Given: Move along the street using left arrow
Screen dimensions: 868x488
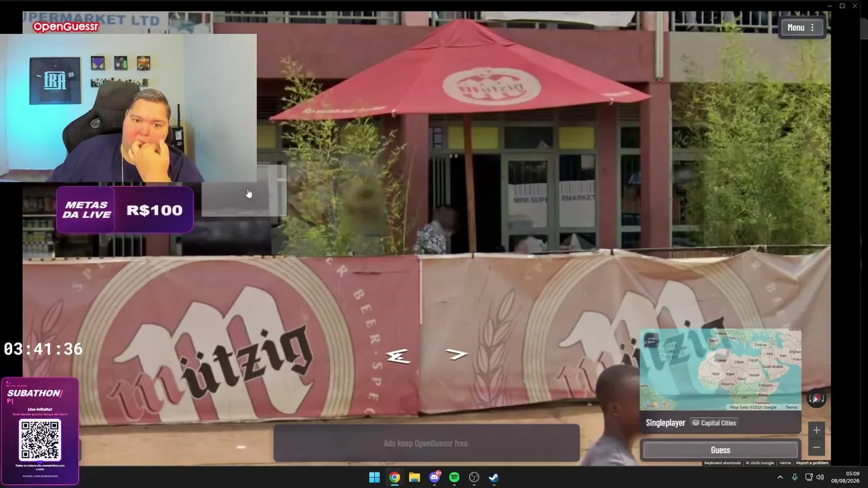Looking at the screenshot, I should (x=398, y=355).
